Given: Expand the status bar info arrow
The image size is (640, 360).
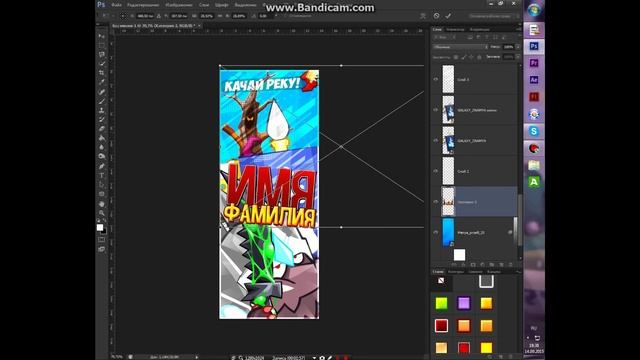Looking at the screenshot, I should click(197, 357).
